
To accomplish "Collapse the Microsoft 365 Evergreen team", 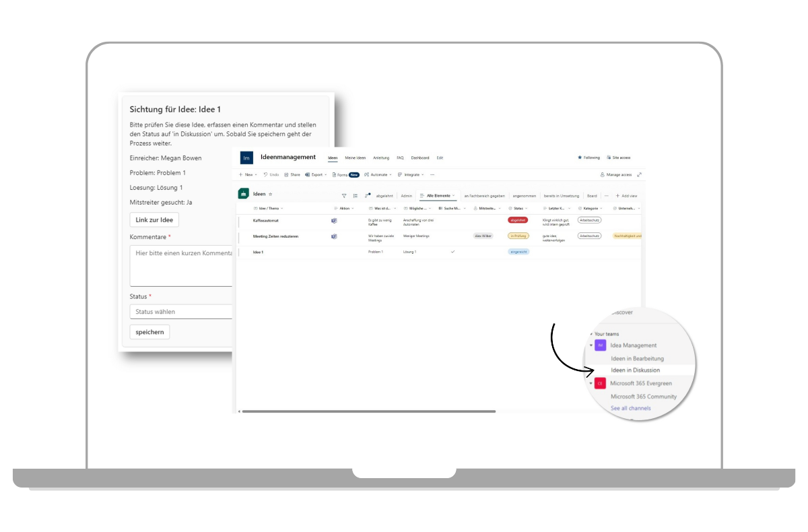I will click(591, 383).
